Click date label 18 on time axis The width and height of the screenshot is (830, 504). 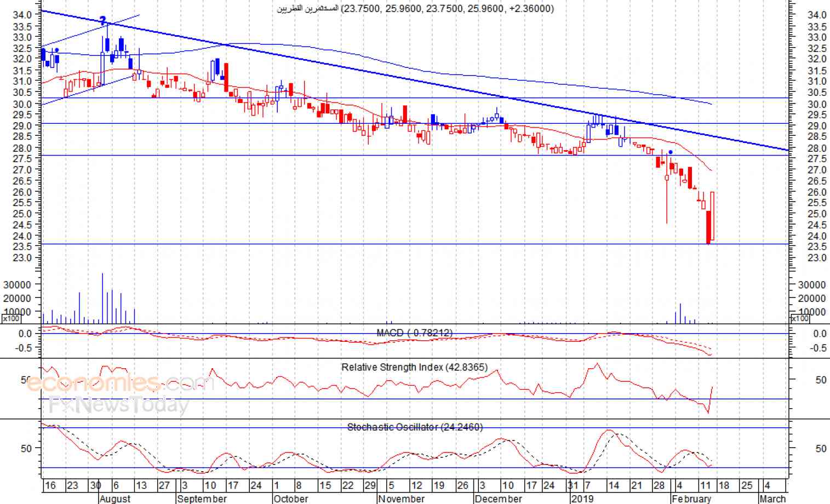point(724,485)
